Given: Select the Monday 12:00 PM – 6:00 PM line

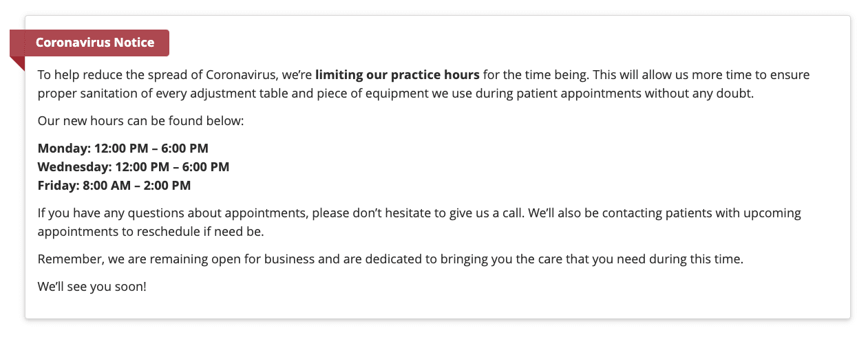Looking at the screenshot, I should tap(123, 148).
